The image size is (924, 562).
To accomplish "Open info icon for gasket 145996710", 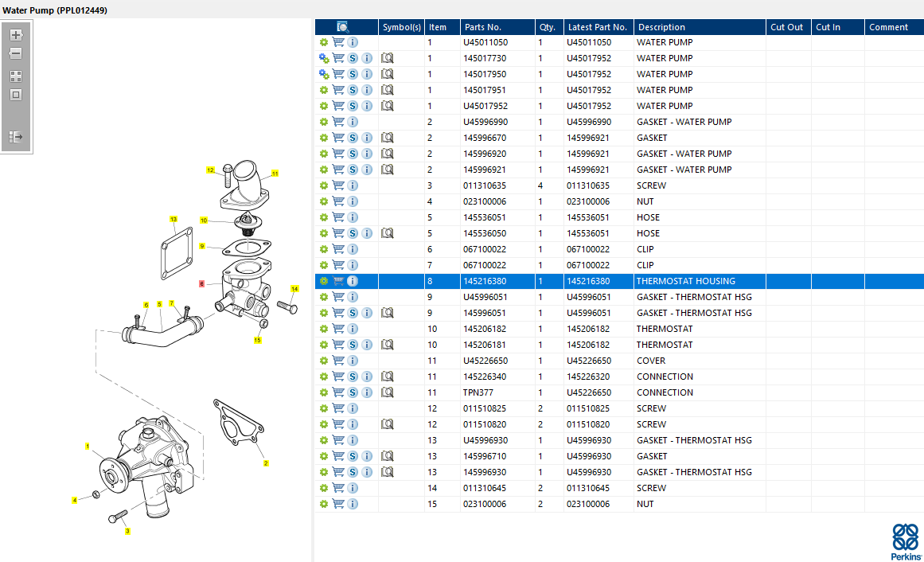I will click(367, 456).
